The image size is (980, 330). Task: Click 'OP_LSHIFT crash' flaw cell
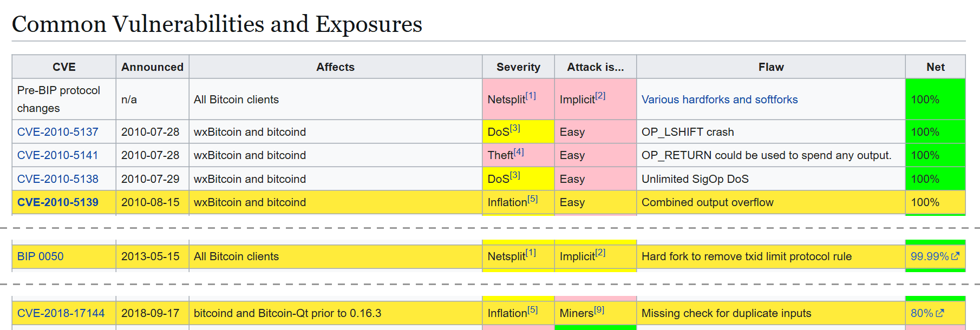pos(771,132)
